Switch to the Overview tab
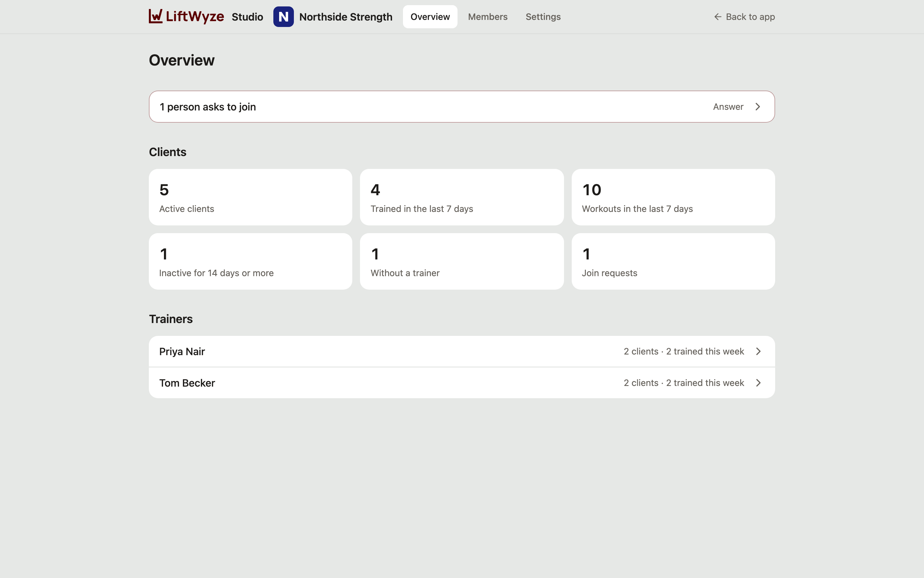This screenshot has width=924, height=578. (430, 17)
